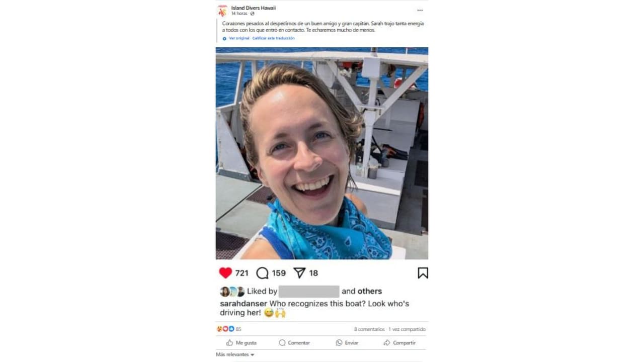Click Calificar esta traducción link
The height and width of the screenshot is (362, 644).
point(273,38)
